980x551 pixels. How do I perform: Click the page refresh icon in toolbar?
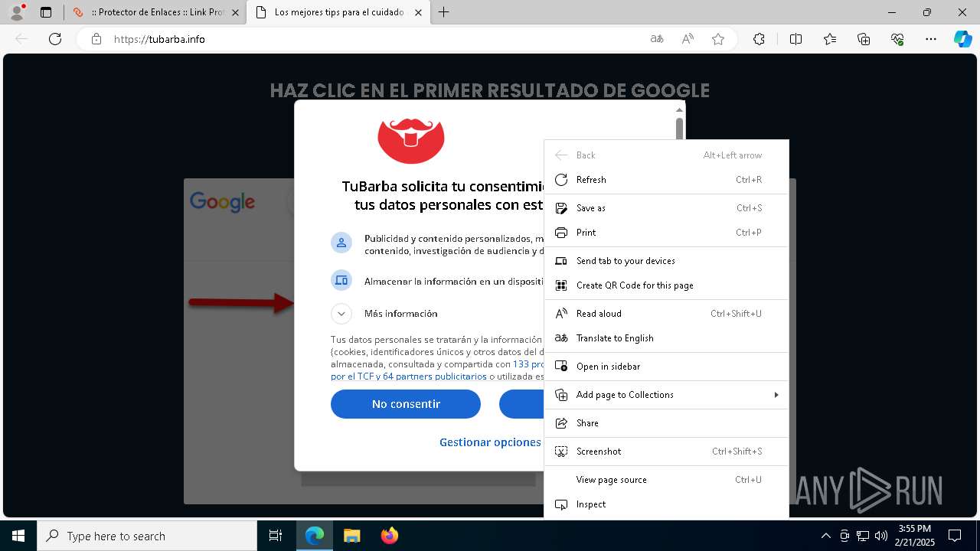click(x=55, y=39)
